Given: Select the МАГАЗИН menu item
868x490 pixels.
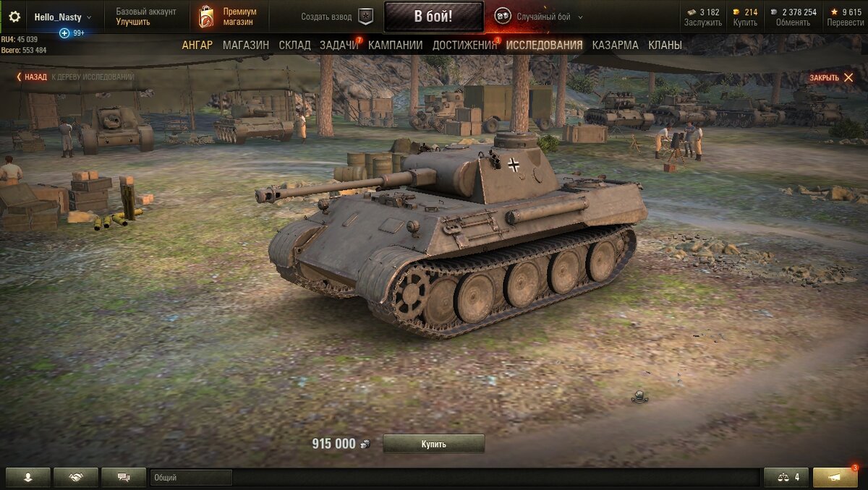Looking at the screenshot, I should [246, 45].
